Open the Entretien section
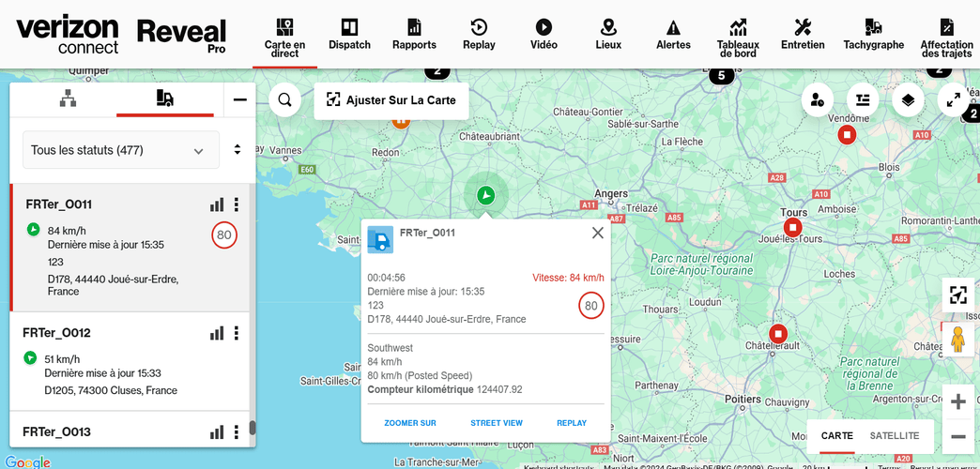Image resolution: width=980 pixels, height=469 pixels. point(803,35)
